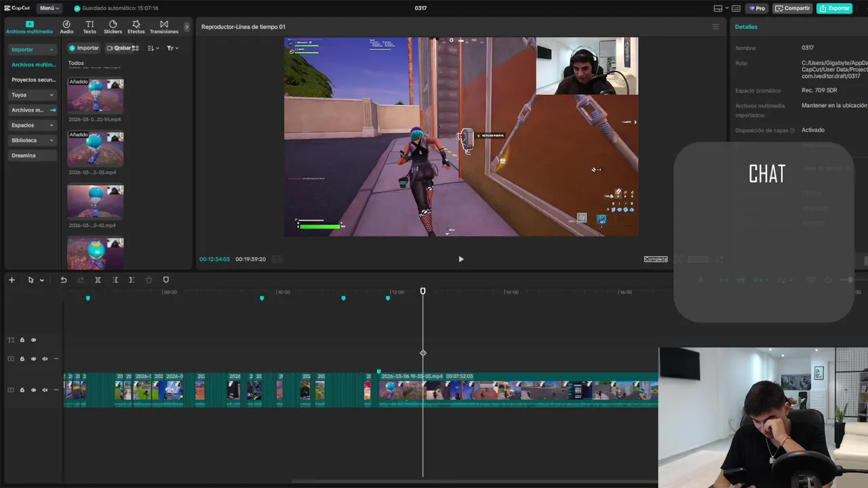Image resolution: width=868 pixels, height=488 pixels.
Task: Click the Exportar button
Action: click(x=835, y=8)
